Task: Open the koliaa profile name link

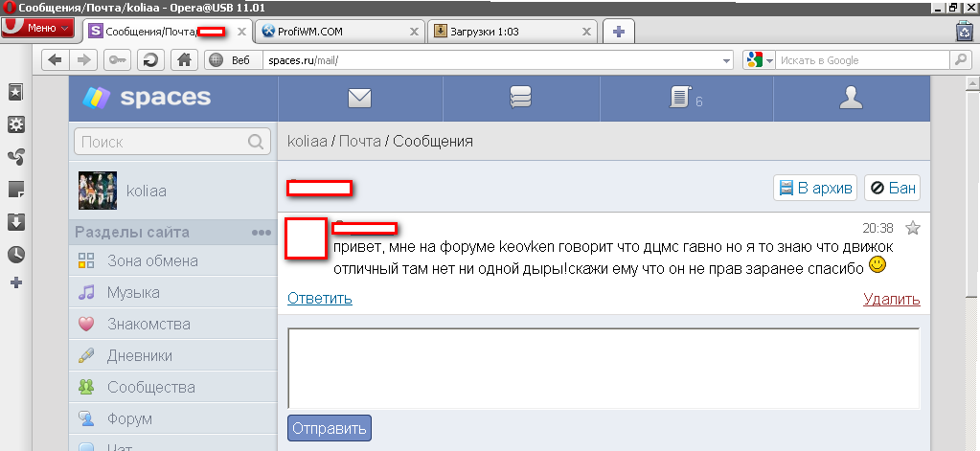Action: pyautogui.click(x=147, y=192)
